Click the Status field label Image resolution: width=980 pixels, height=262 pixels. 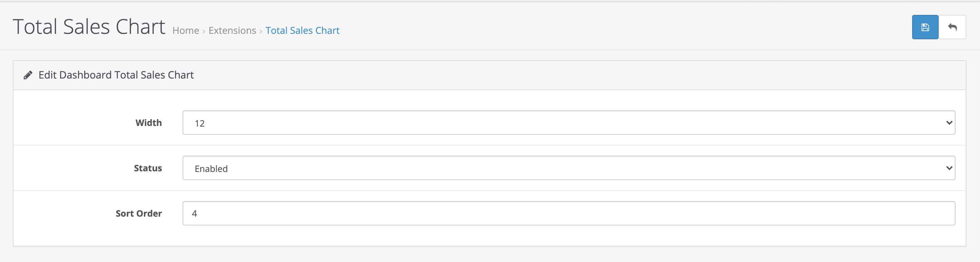pos(148,168)
